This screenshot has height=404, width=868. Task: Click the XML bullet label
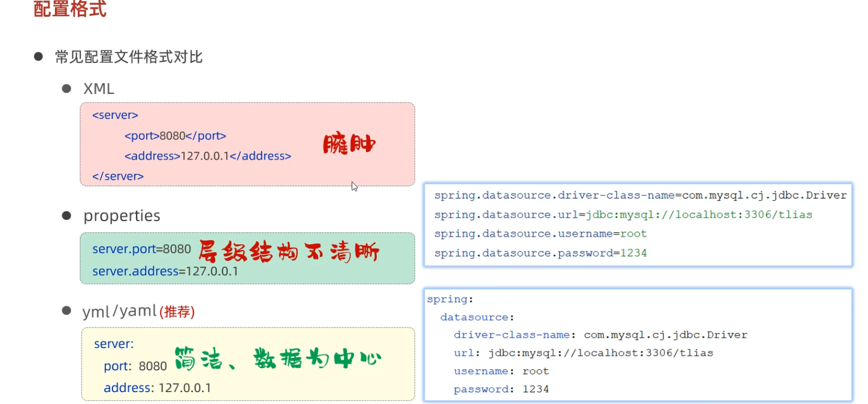(x=98, y=89)
